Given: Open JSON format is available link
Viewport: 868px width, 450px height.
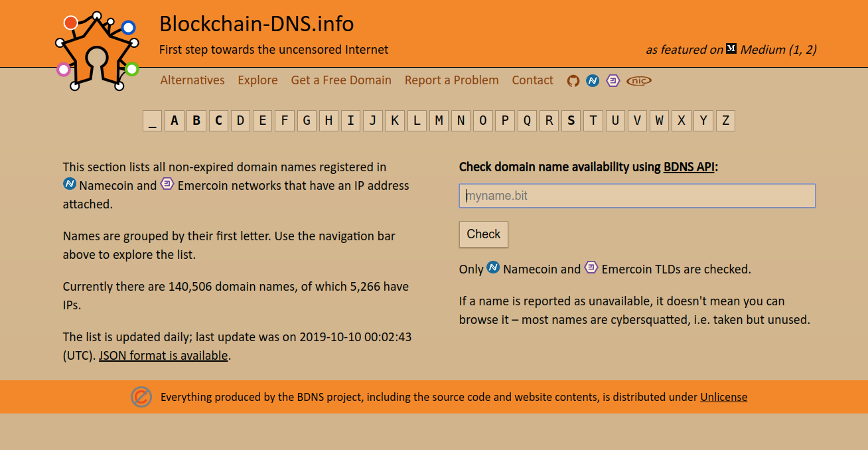Looking at the screenshot, I should coord(163,356).
